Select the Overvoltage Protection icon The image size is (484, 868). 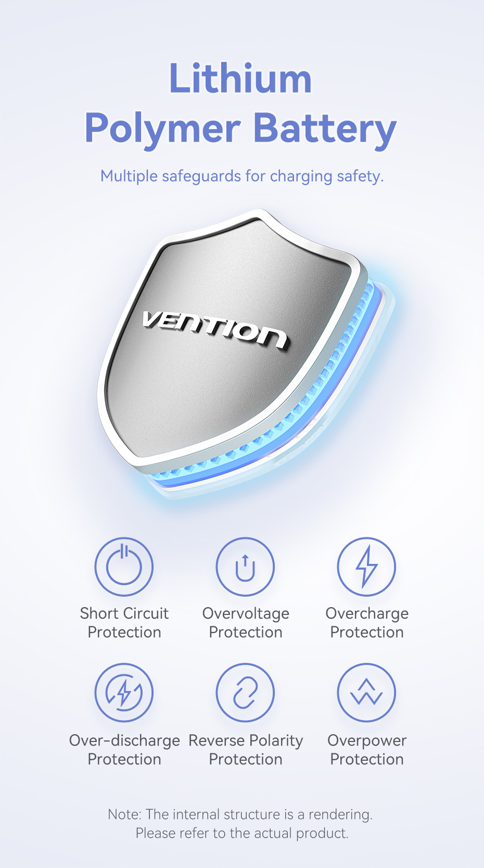pyautogui.click(x=245, y=567)
